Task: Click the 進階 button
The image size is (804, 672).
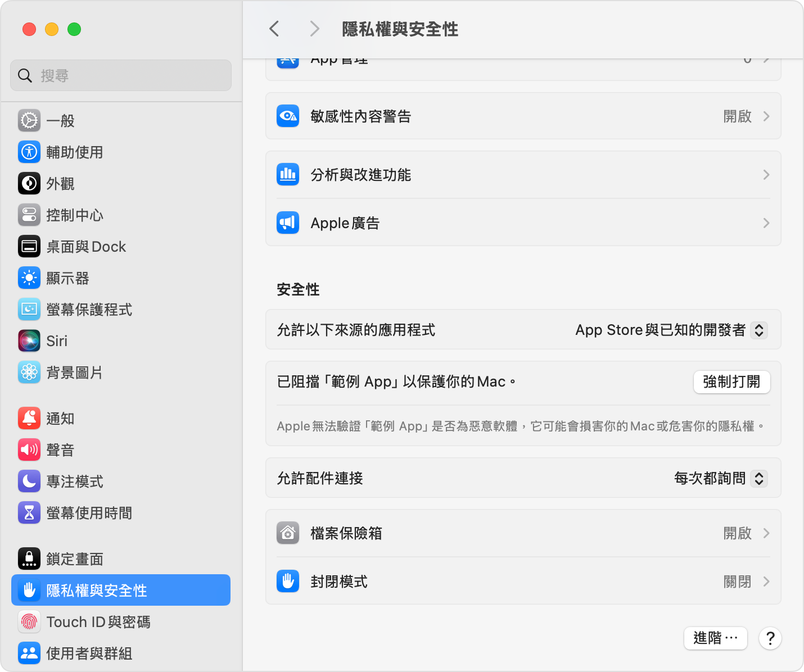Action: 715,638
